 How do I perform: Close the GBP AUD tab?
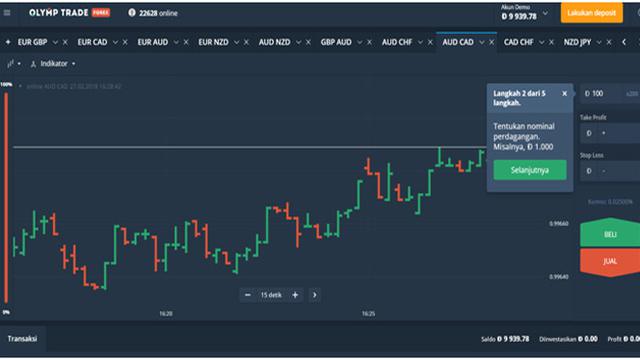coord(369,42)
